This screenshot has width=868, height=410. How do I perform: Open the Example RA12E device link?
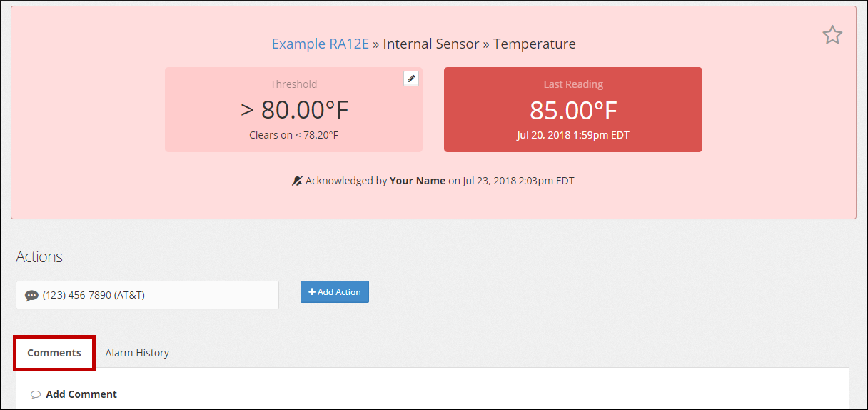point(320,44)
